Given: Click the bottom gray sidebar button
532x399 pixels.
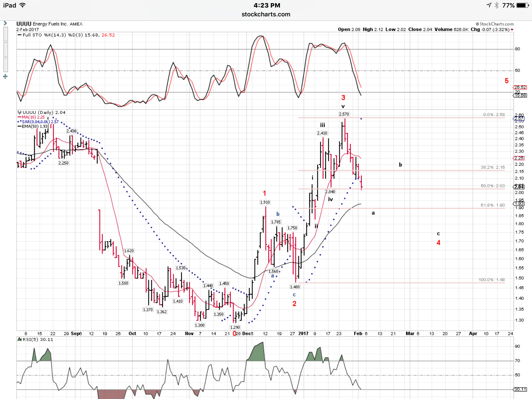Looking at the screenshot, I should click(x=5, y=65).
